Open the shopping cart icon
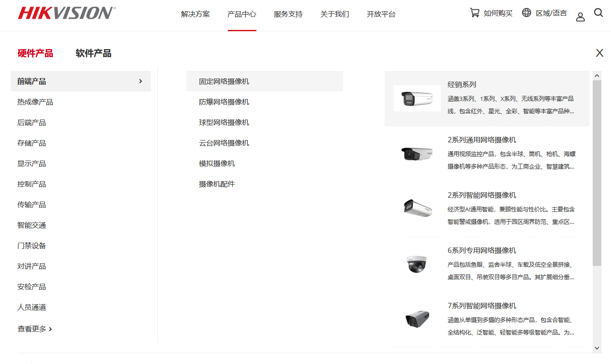 (x=474, y=12)
